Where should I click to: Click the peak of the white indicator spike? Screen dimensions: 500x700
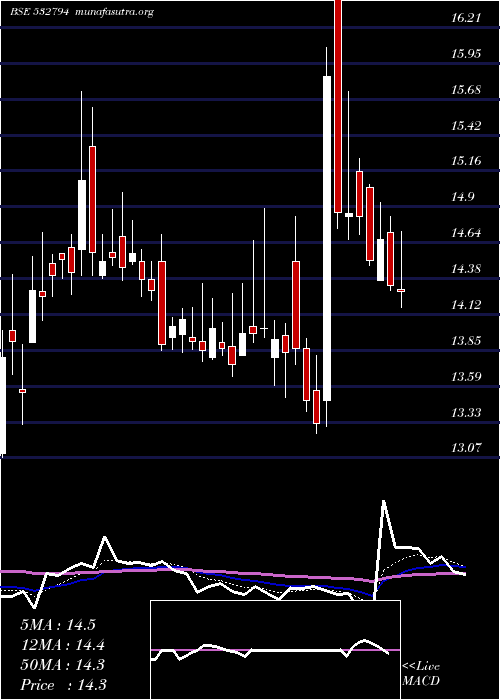pos(383,501)
